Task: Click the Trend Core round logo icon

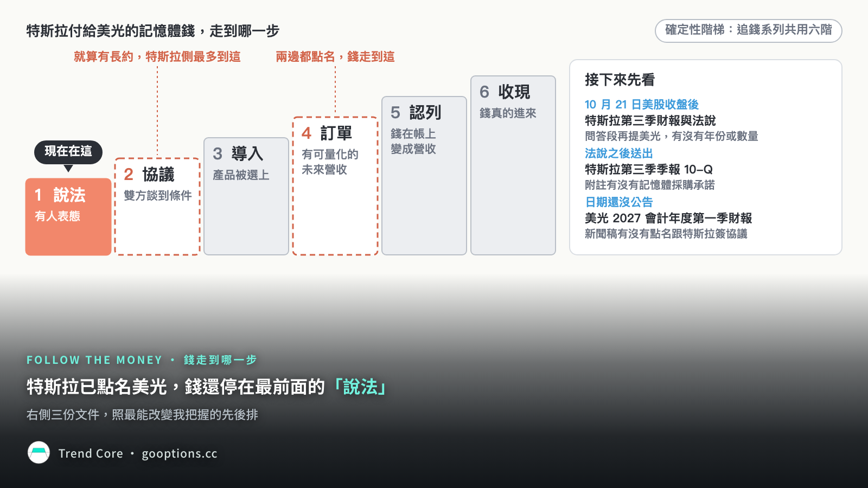Action: click(39, 453)
